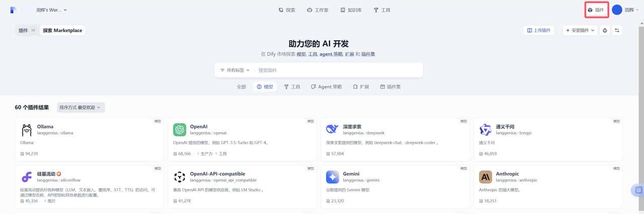Open the plugin preferences sliders icon
Viewport: 644px width, 214px height.
click(x=617, y=31)
